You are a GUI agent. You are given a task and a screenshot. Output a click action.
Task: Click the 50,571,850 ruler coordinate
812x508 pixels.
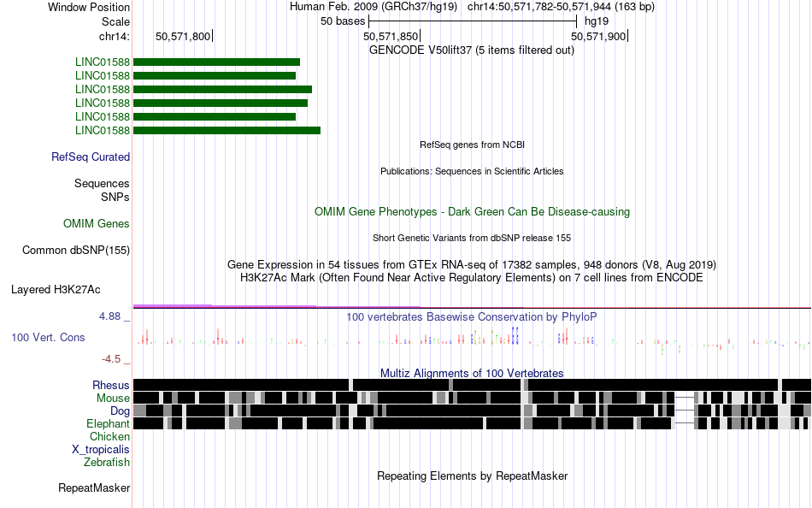pos(391,36)
